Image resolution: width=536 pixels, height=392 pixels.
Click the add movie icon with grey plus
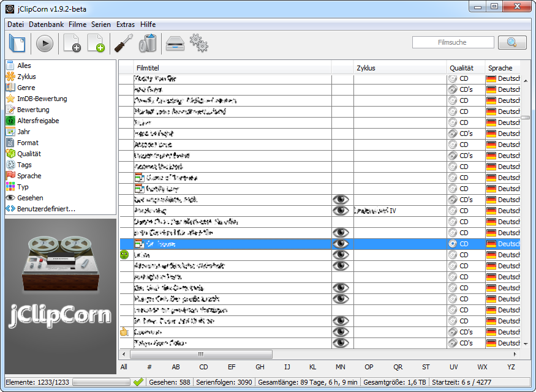pyautogui.click(x=72, y=43)
